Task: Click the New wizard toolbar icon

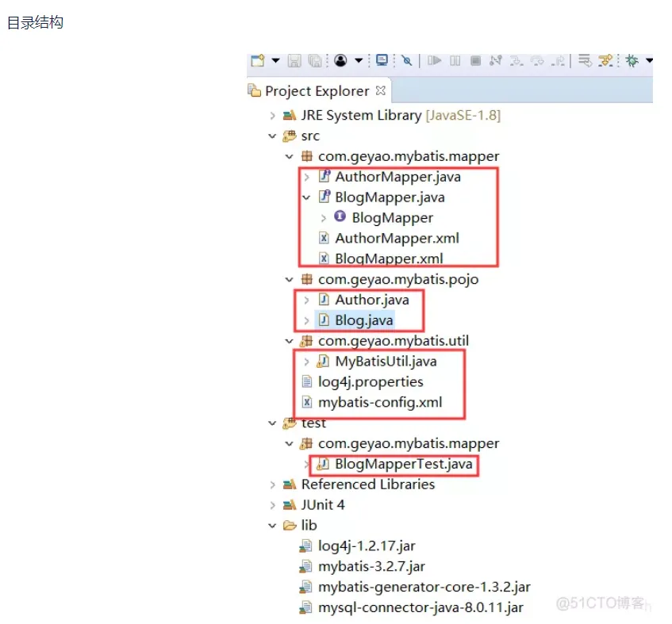Action: click(x=258, y=61)
